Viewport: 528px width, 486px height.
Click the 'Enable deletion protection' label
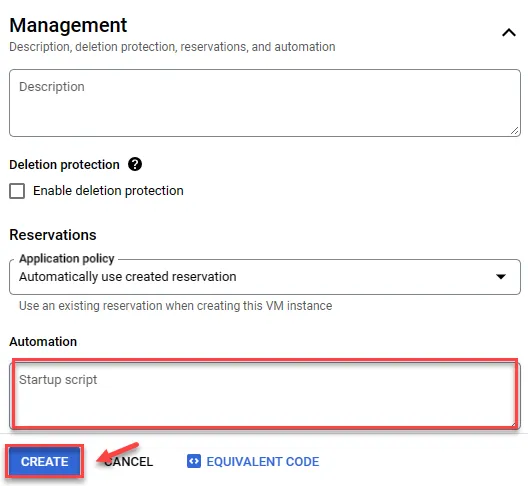pos(108,191)
